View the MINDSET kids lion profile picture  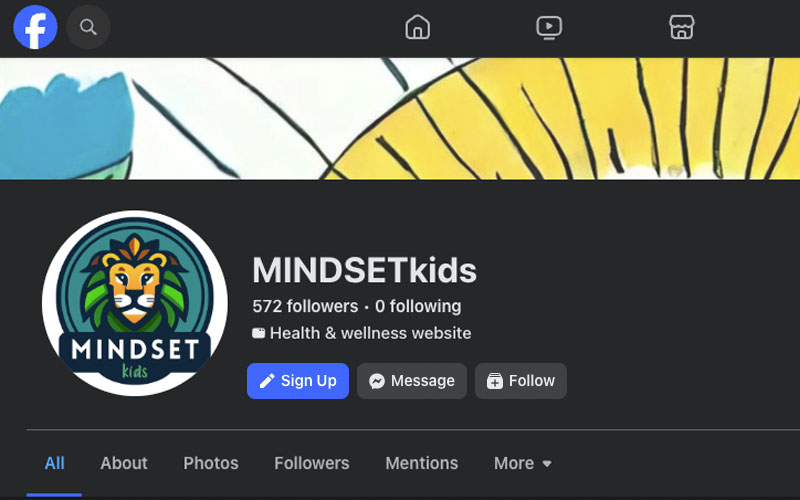click(135, 303)
